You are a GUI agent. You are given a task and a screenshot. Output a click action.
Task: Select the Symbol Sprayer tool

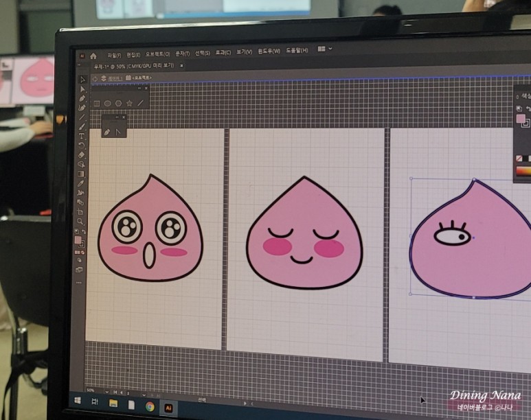pos(80,193)
